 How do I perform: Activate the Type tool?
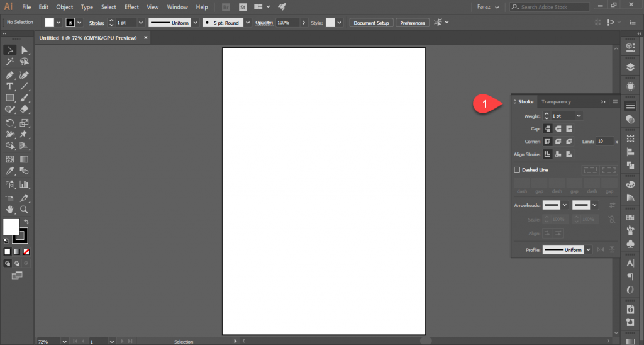point(10,86)
